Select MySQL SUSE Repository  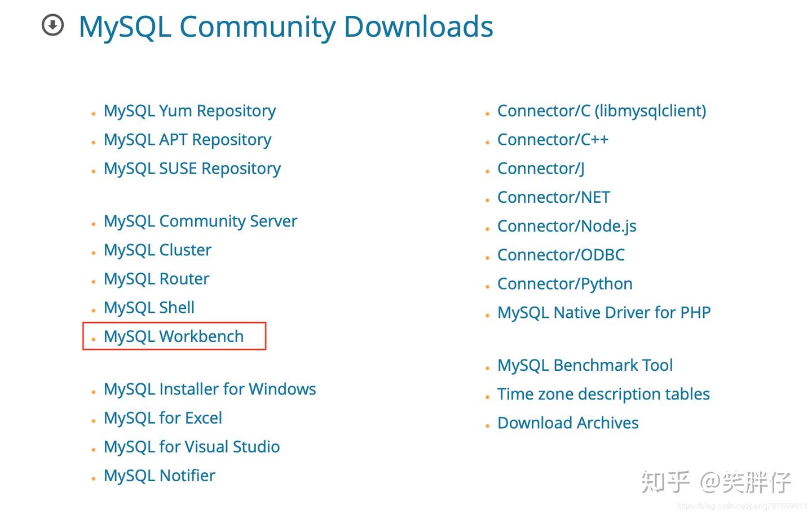coord(192,168)
